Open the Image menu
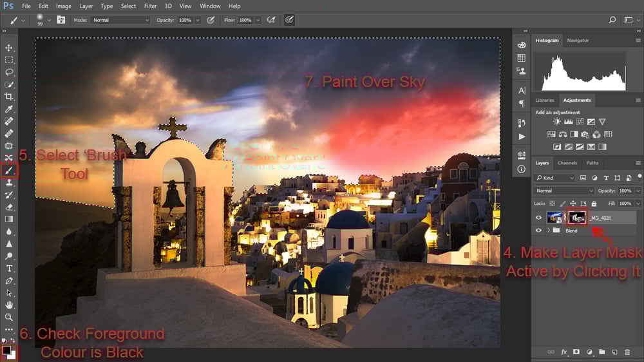 point(63,6)
